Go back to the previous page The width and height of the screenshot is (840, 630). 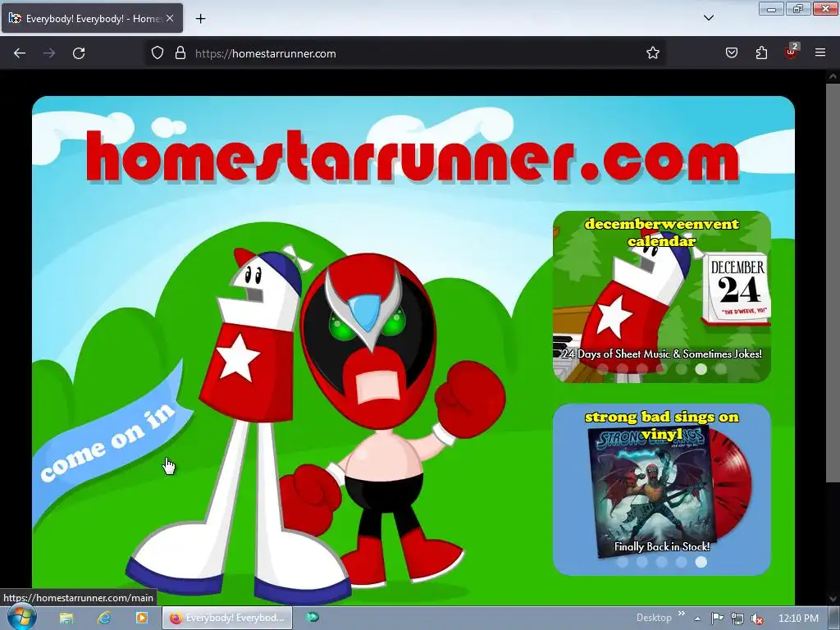[x=20, y=53]
